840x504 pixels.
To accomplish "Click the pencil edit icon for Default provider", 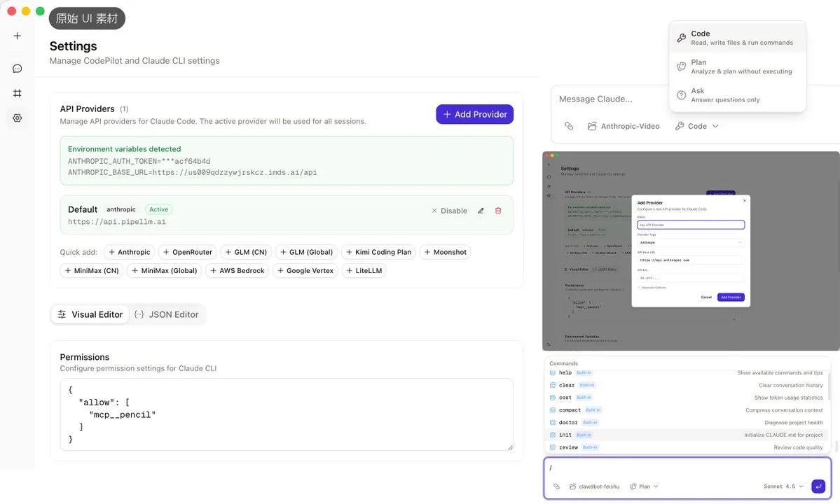I will pyautogui.click(x=481, y=211).
